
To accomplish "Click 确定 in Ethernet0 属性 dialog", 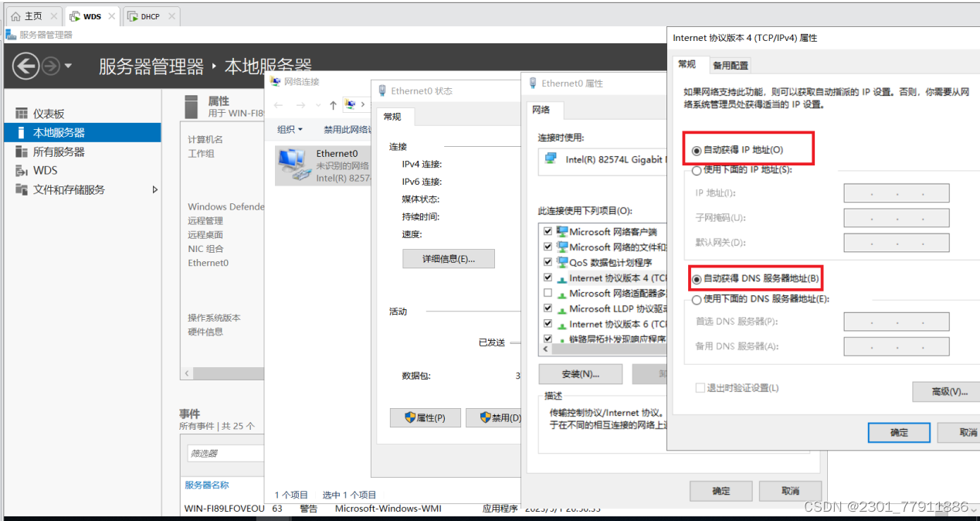I will pos(721,491).
